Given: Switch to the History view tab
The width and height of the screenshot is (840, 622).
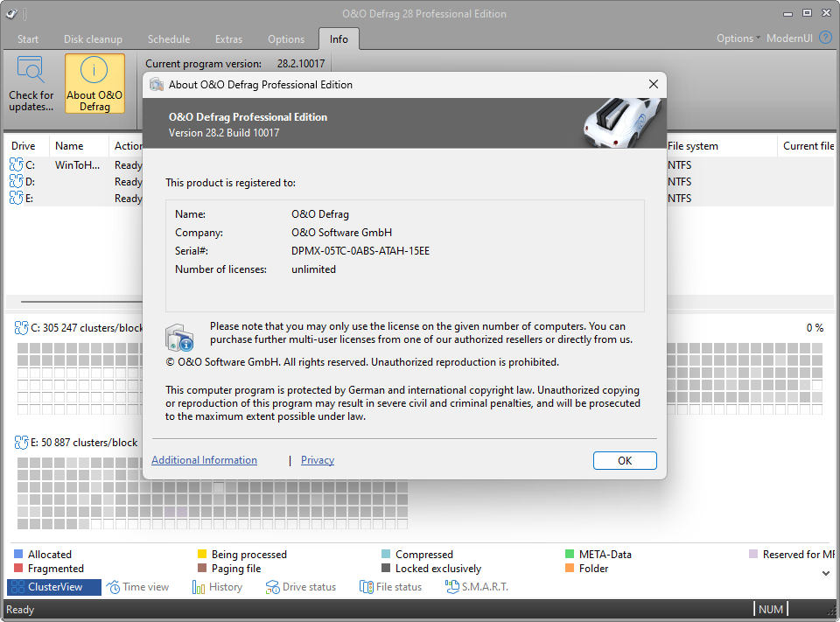Looking at the screenshot, I should [x=217, y=587].
